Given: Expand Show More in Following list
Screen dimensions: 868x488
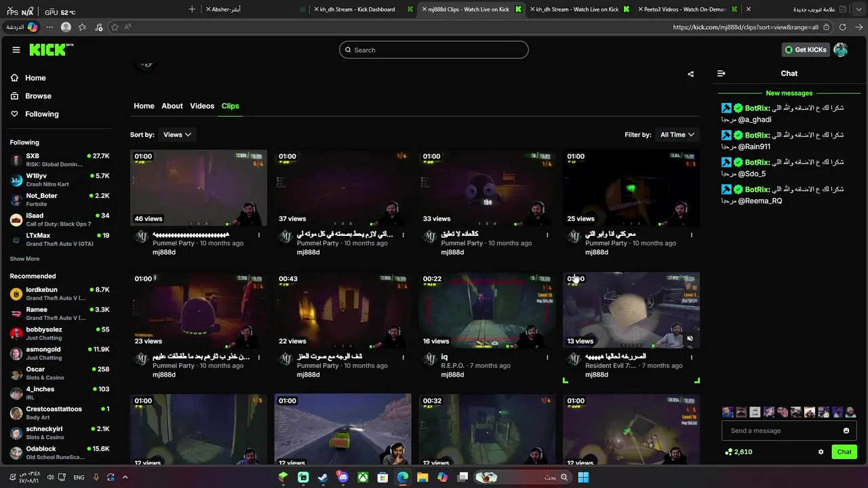Looking at the screenshot, I should (24, 259).
